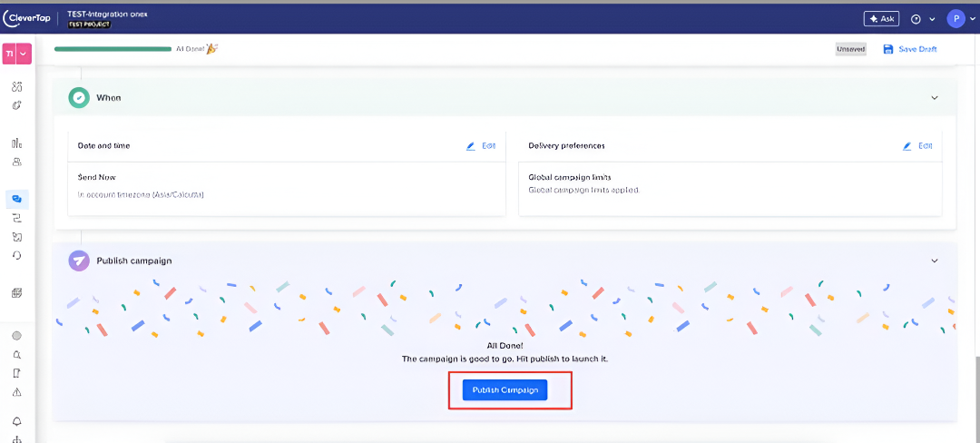Click the warning triangle sidebar icon
The image size is (980, 443).
(17, 392)
